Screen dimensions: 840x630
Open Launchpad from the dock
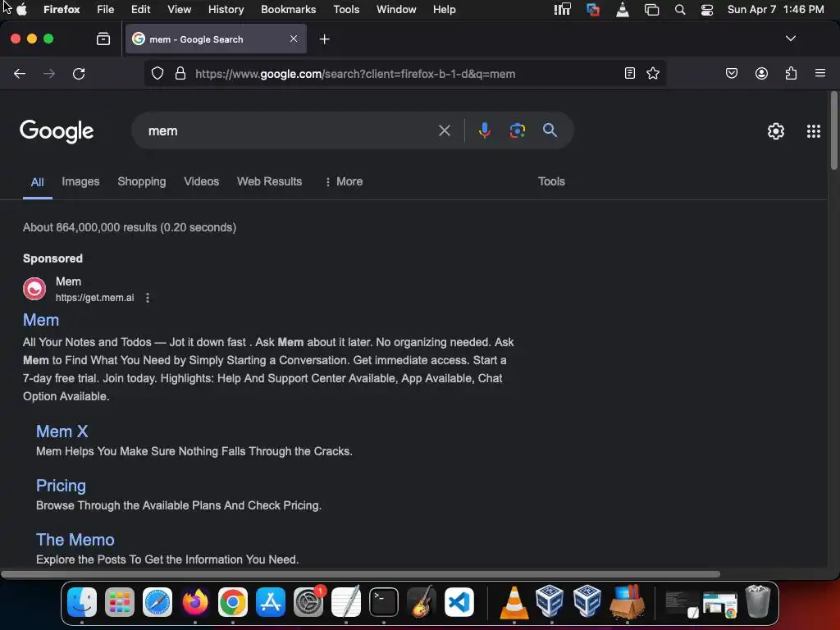(120, 602)
